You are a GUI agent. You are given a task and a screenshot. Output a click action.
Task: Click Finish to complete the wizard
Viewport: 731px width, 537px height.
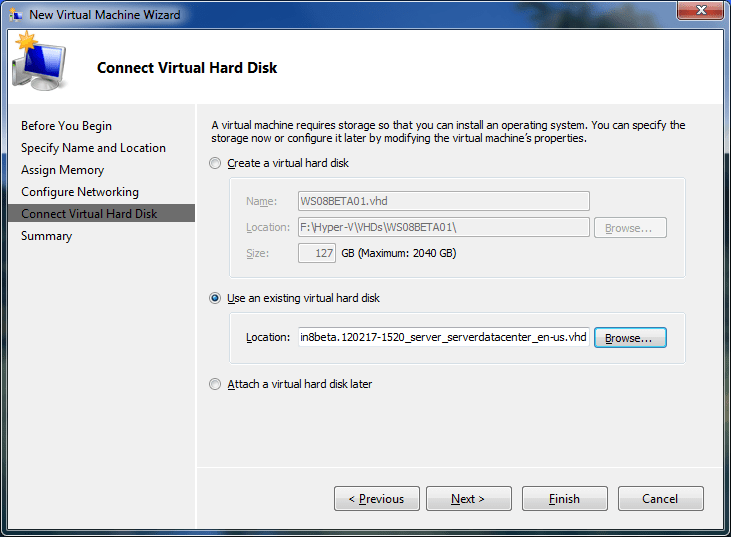564,499
